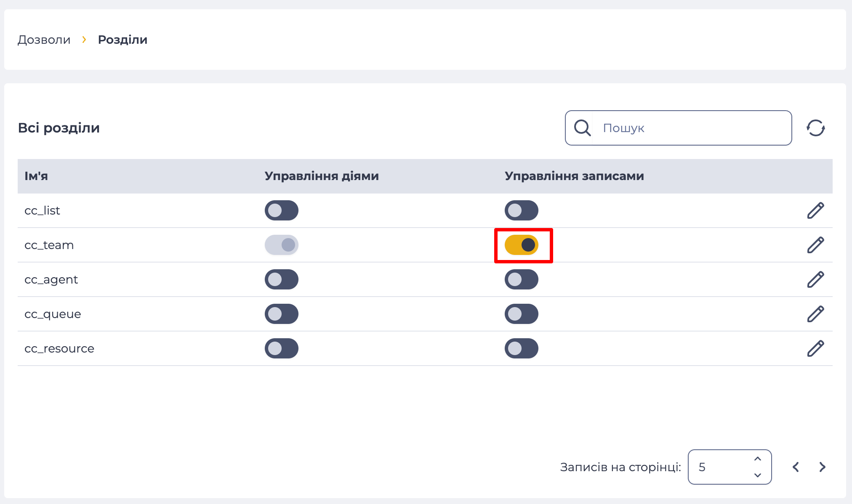This screenshot has width=852, height=504.
Task: Go to the previous page arrow
Action: pyautogui.click(x=796, y=467)
